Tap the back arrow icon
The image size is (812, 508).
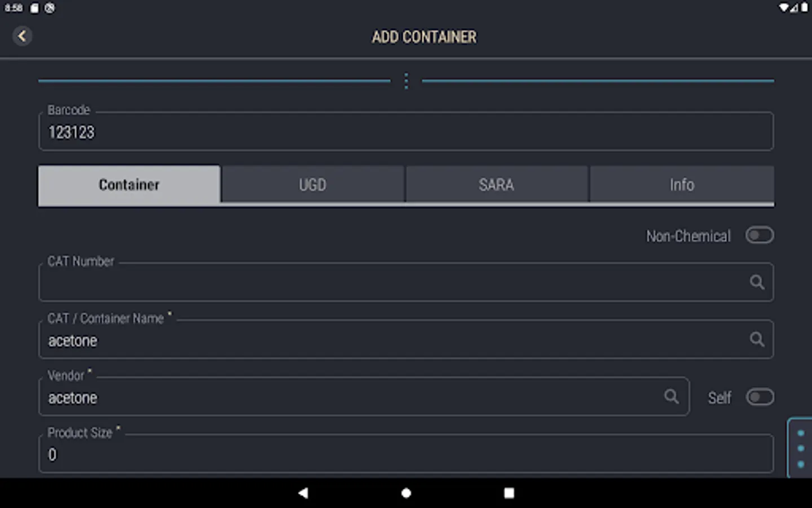pos(22,36)
